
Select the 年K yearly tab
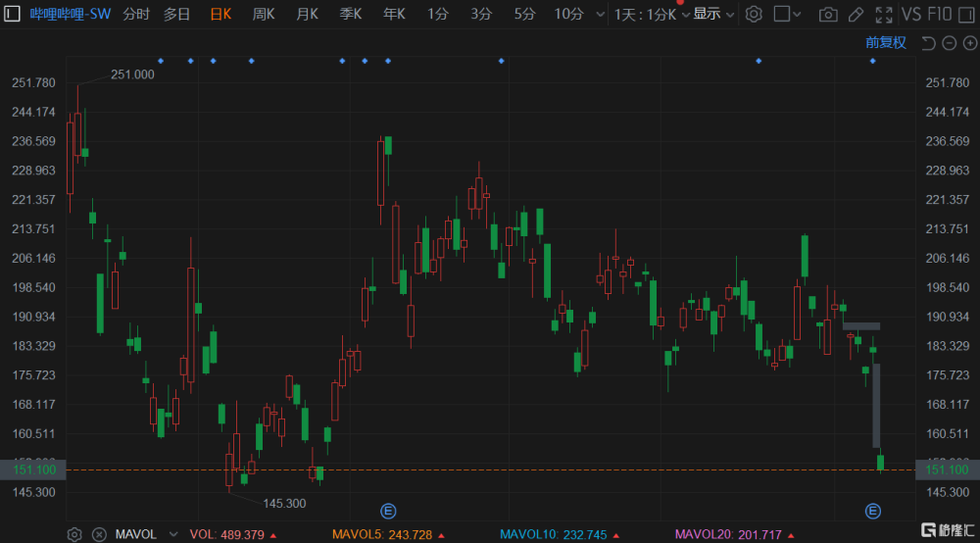[x=394, y=14]
